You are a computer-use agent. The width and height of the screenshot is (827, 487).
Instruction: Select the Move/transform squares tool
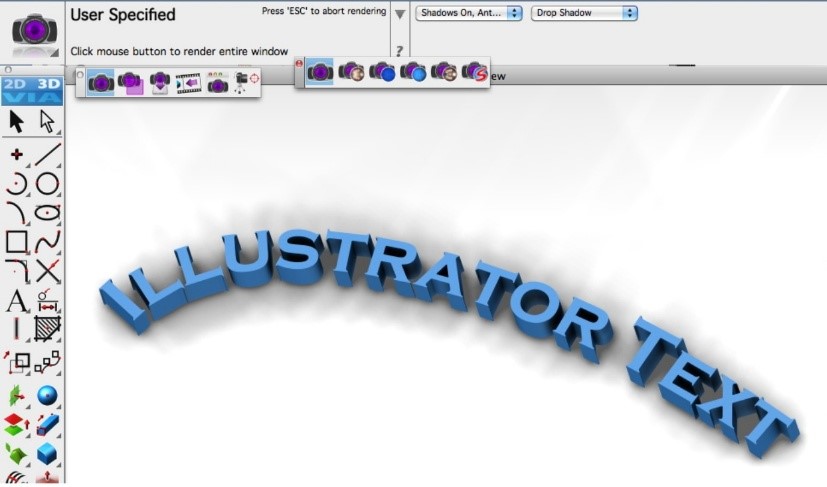[17, 362]
